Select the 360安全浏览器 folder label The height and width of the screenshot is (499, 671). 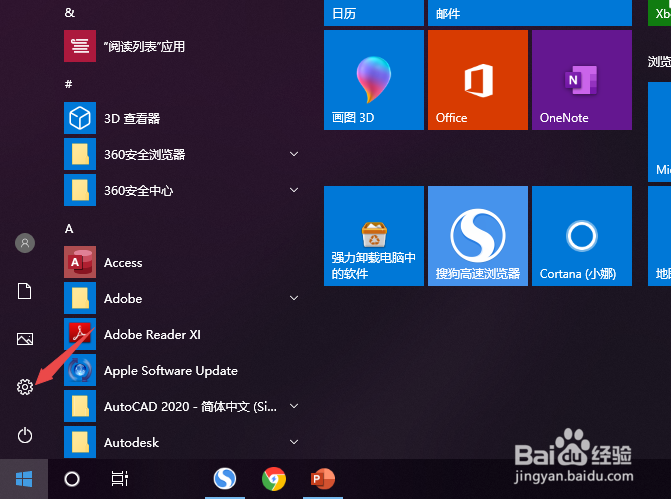click(x=145, y=154)
